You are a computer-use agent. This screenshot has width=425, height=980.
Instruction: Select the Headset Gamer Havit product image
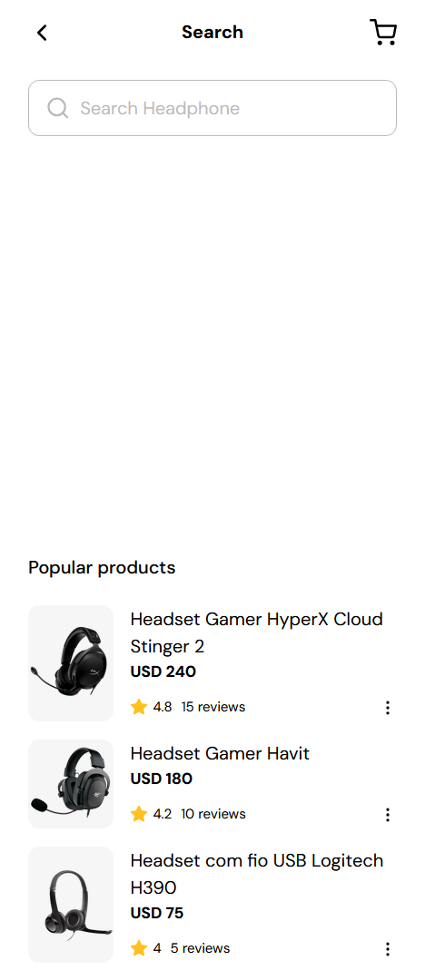(x=71, y=784)
